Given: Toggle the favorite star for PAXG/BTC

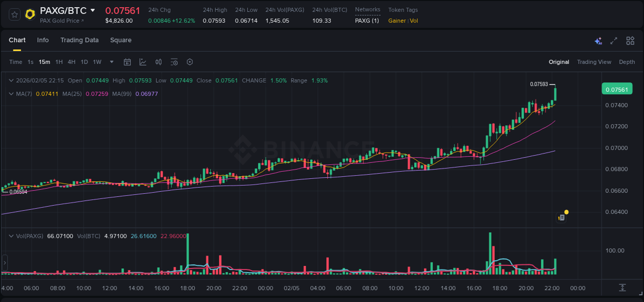Looking at the screenshot, I should pos(13,14).
